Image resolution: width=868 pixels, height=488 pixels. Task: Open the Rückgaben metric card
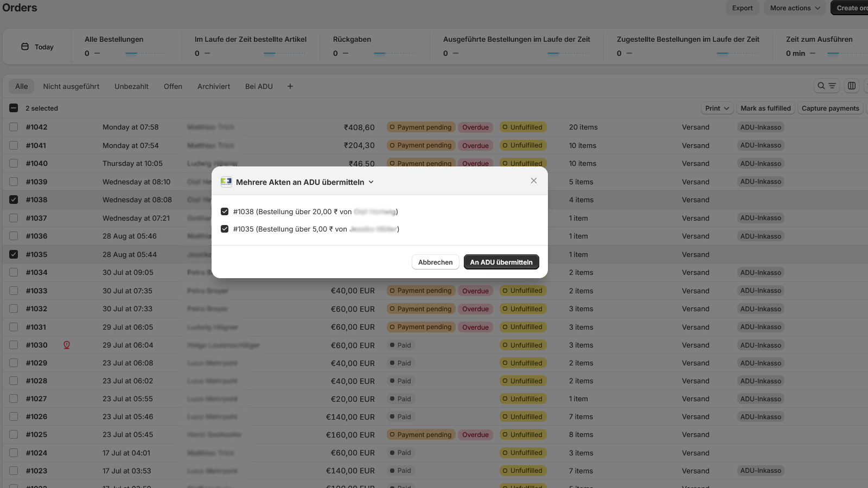374,47
